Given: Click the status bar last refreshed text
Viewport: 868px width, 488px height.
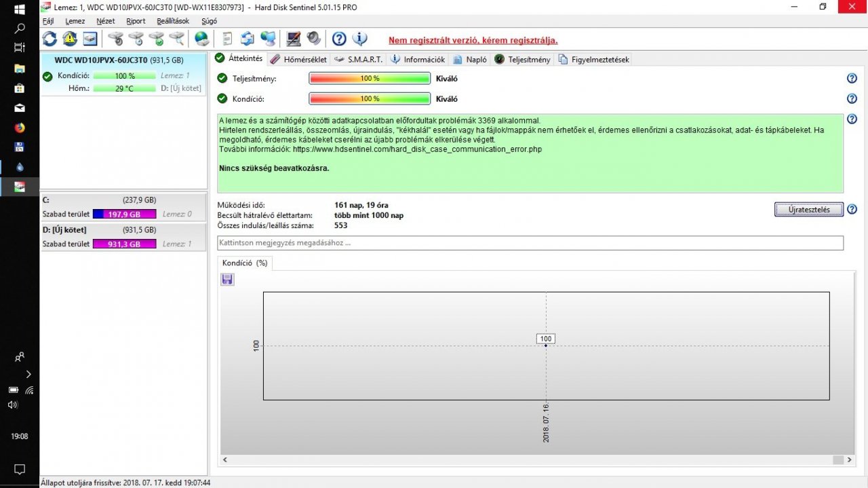Looking at the screenshot, I should point(125,483).
